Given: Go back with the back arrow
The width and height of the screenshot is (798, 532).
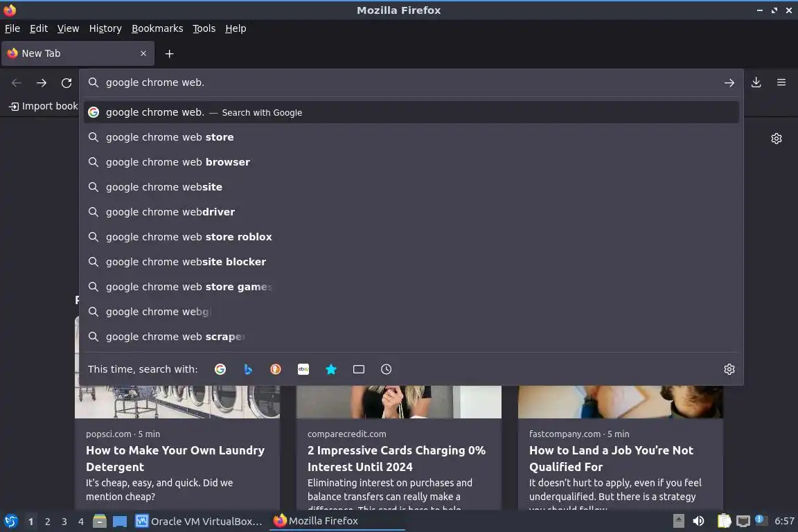Looking at the screenshot, I should (17, 82).
